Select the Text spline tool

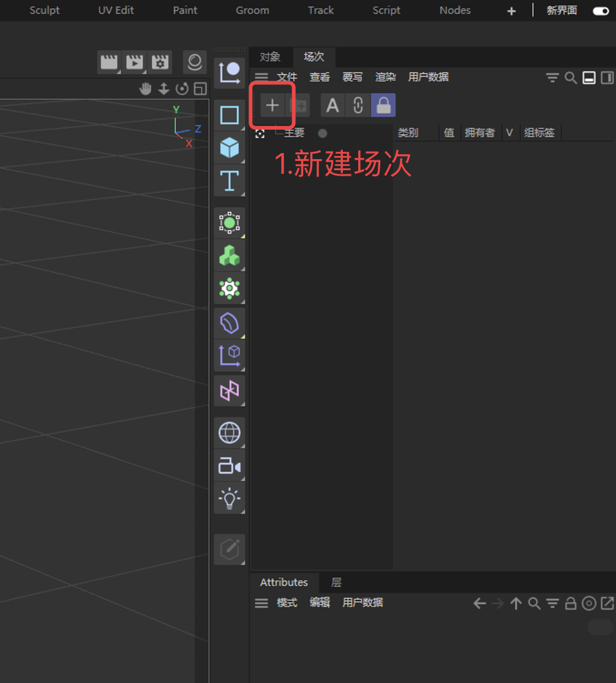(x=230, y=181)
